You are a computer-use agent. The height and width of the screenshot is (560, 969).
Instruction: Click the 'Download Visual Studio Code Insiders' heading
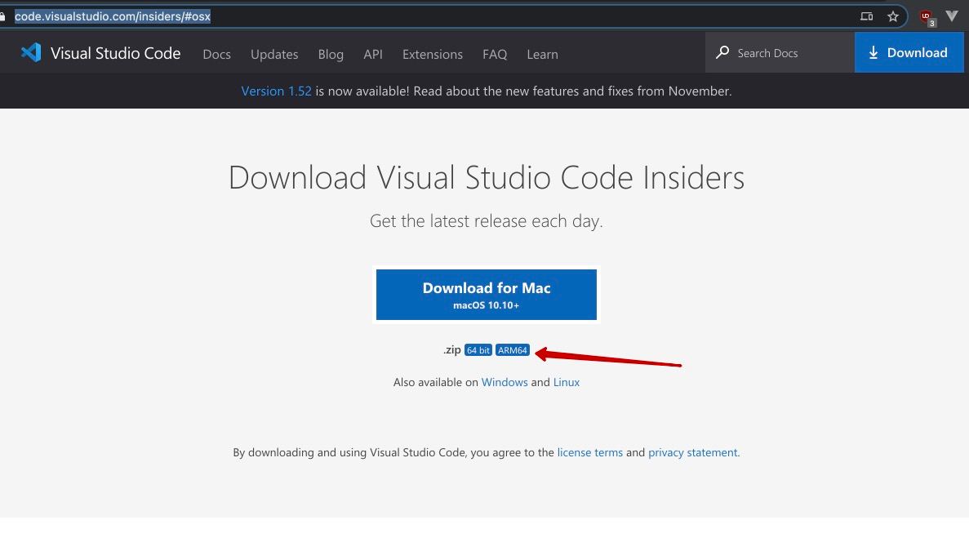487,177
